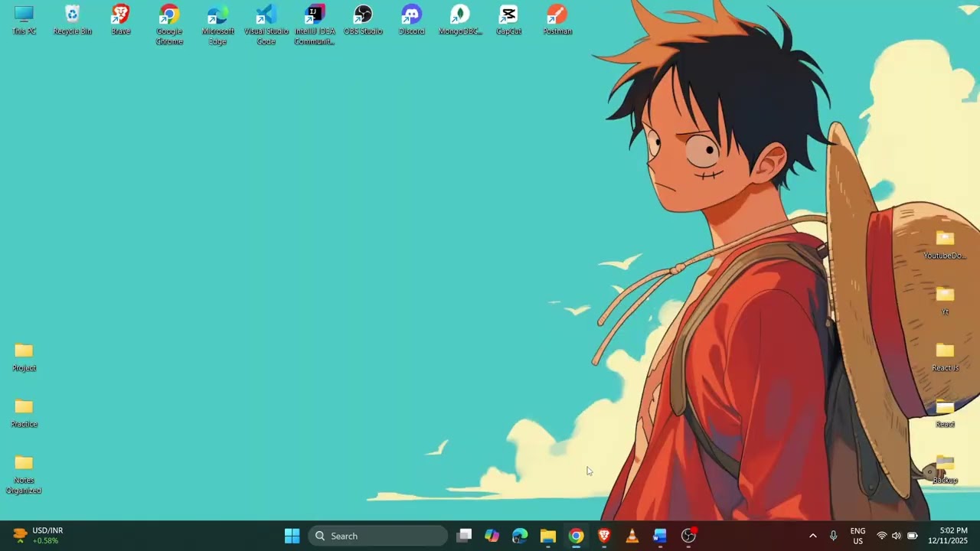Select the This PC desktop icon
The height and width of the screenshot is (551, 980).
24,21
